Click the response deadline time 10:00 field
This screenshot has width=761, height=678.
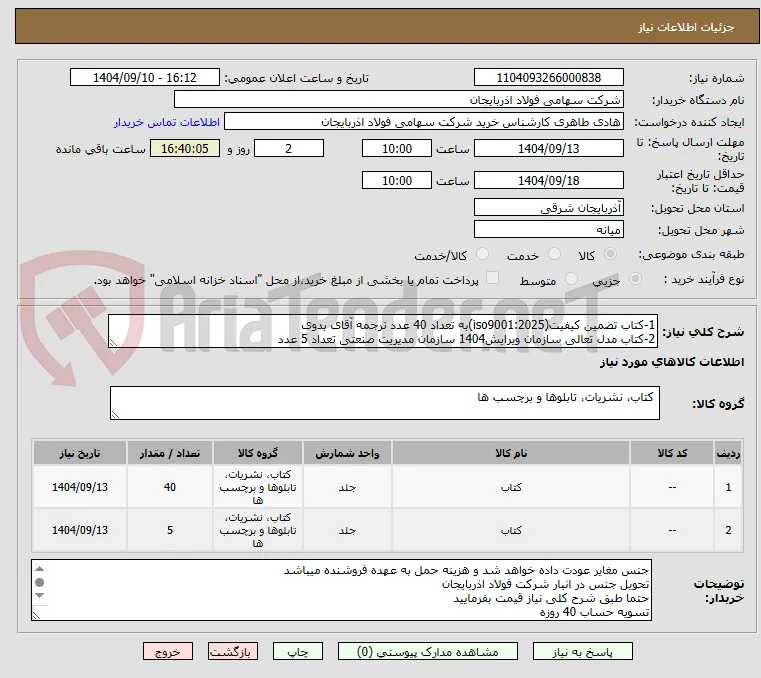click(x=397, y=149)
